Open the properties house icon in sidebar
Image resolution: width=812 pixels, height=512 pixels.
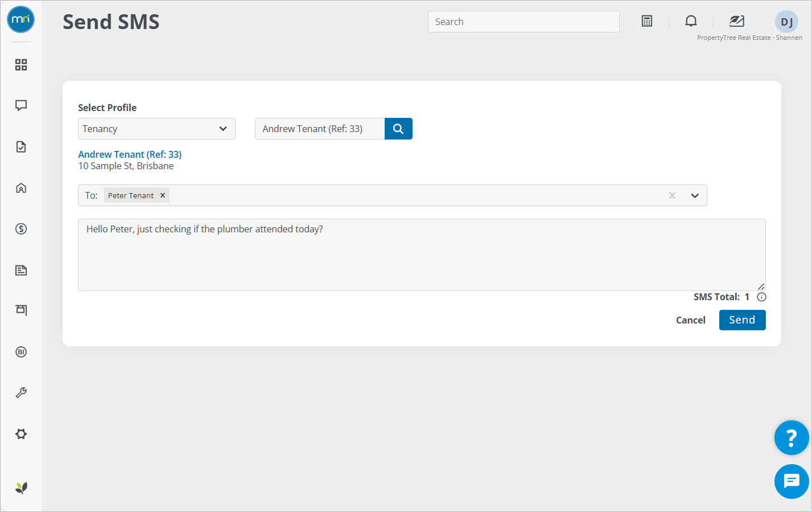[21, 188]
